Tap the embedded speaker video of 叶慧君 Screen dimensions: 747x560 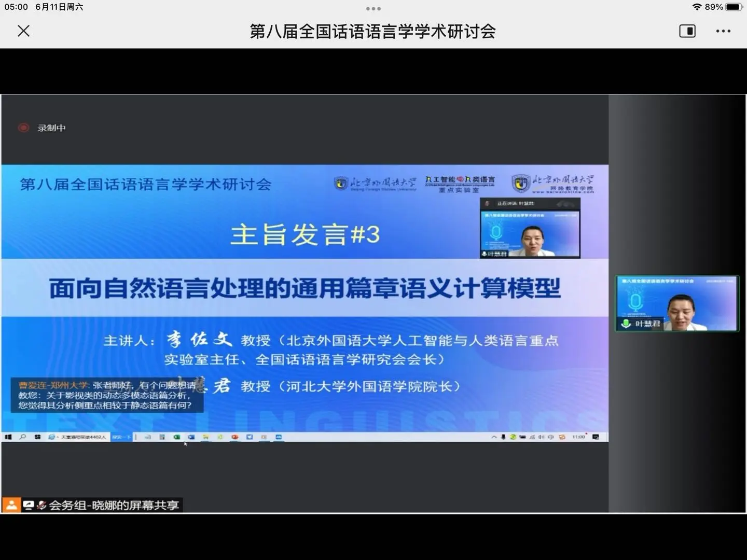pos(530,228)
